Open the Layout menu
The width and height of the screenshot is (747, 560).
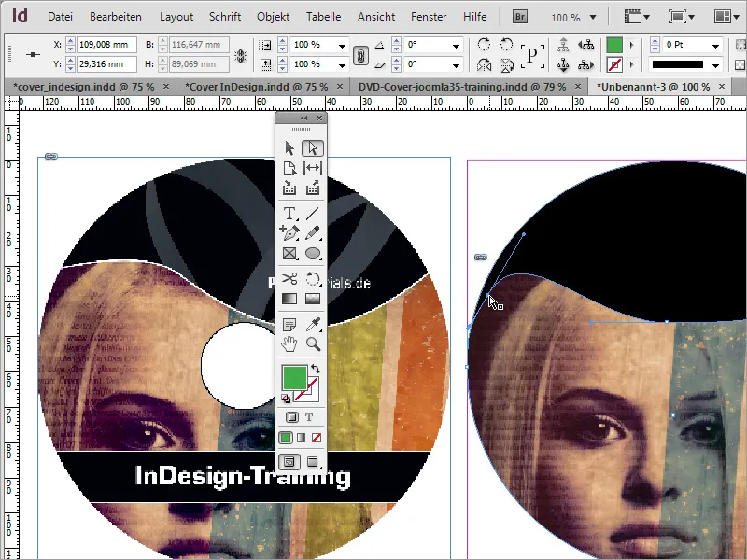coord(176,17)
